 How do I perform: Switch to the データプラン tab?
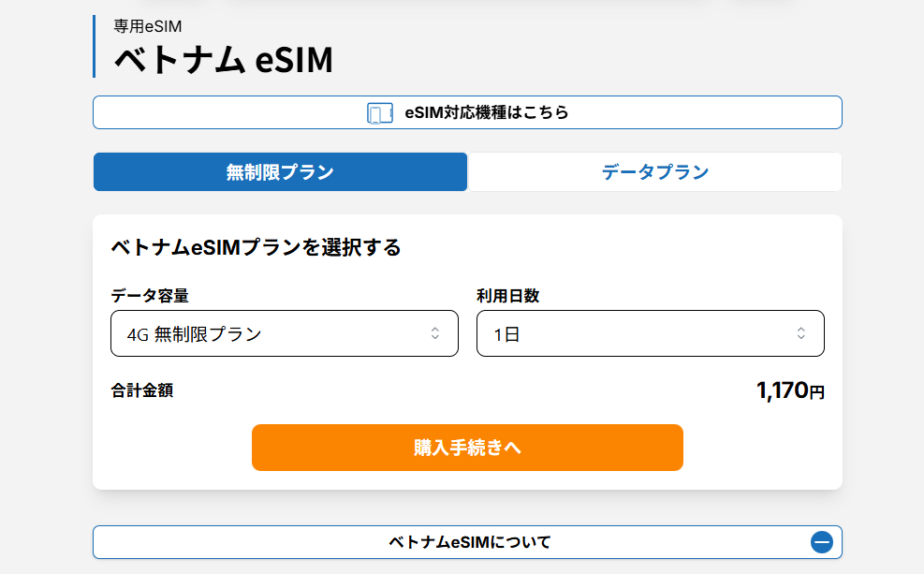(653, 171)
